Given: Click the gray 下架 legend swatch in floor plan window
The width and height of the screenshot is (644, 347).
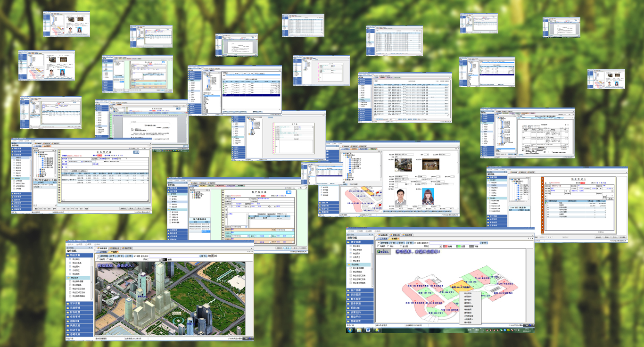Looking at the screenshot, I should pyautogui.click(x=471, y=246).
